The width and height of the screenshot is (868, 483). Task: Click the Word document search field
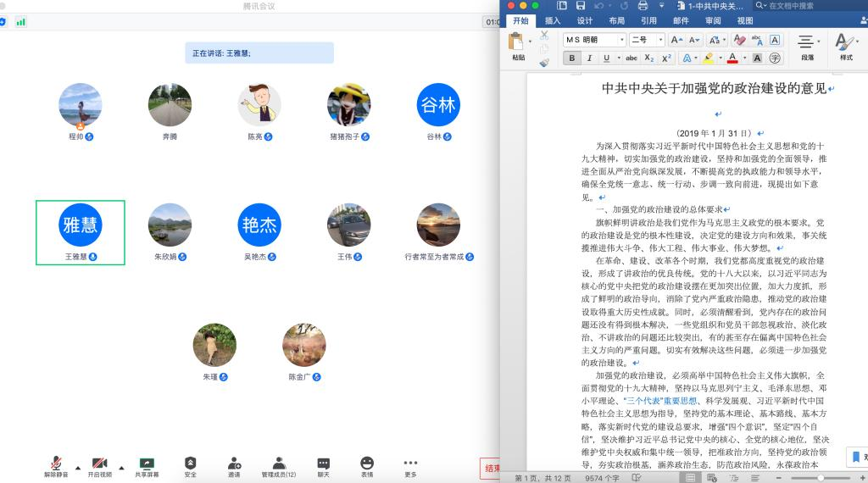814,6
